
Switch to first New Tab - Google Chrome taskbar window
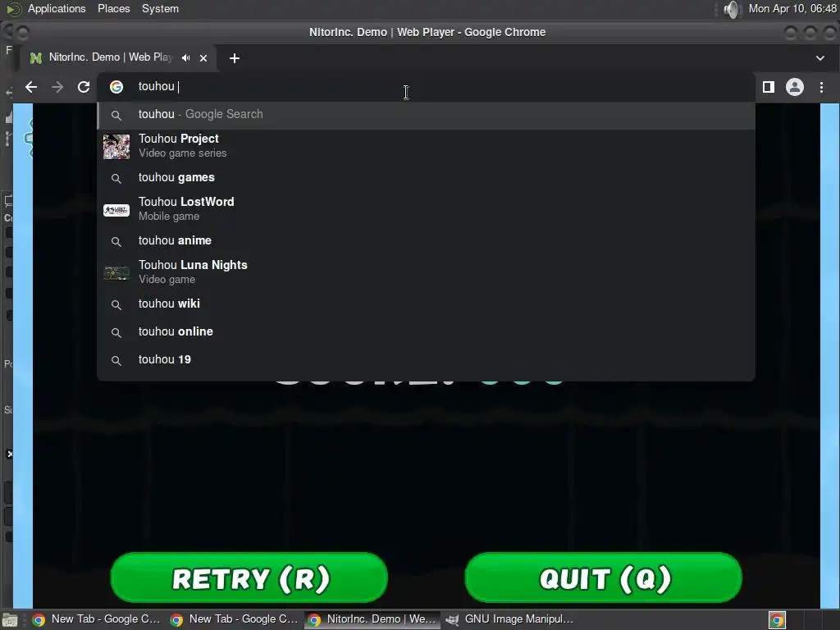(97, 619)
